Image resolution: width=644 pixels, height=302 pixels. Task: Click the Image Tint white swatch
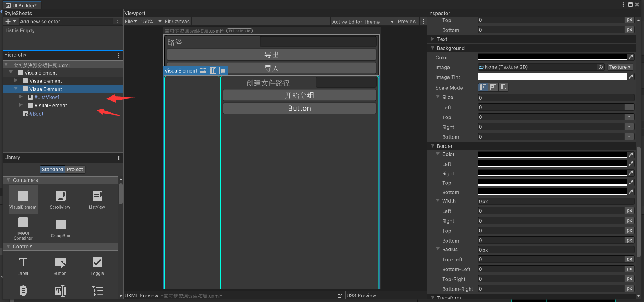coord(552,77)
